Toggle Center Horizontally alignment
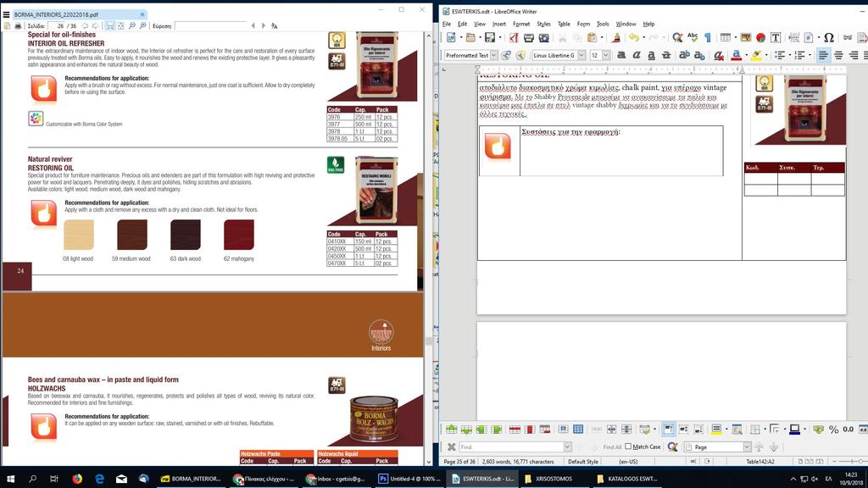Image resolution: width=868 pixels, height=488 pixels. click(838, 55)
